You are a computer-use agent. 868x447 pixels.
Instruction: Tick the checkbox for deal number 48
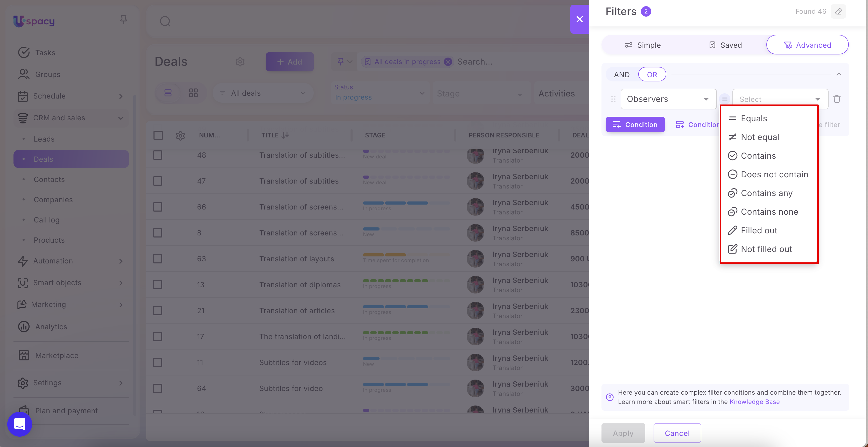coord(158,155)
